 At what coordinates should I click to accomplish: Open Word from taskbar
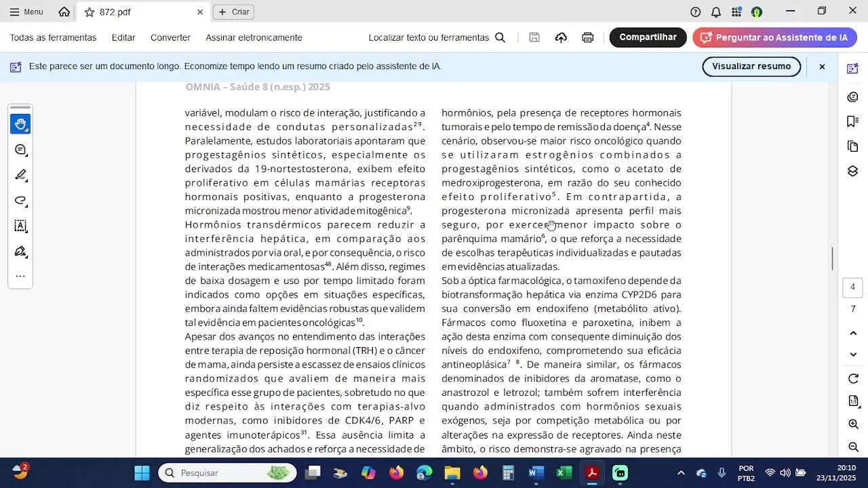(x=536, y=473)
